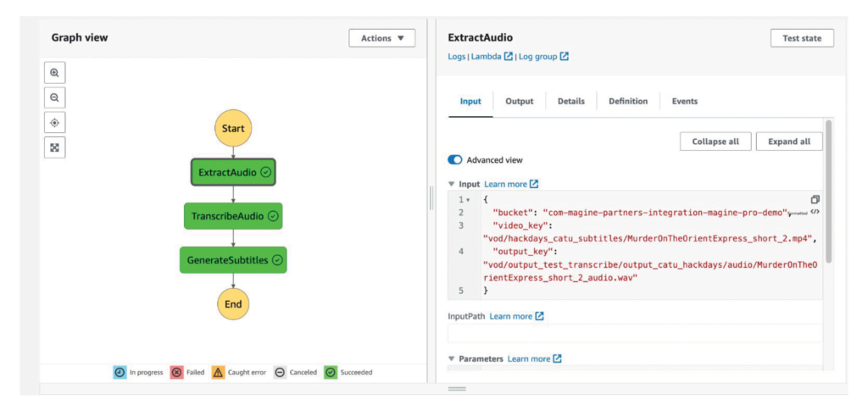Click the Test state button

click(x=802, y=38)
